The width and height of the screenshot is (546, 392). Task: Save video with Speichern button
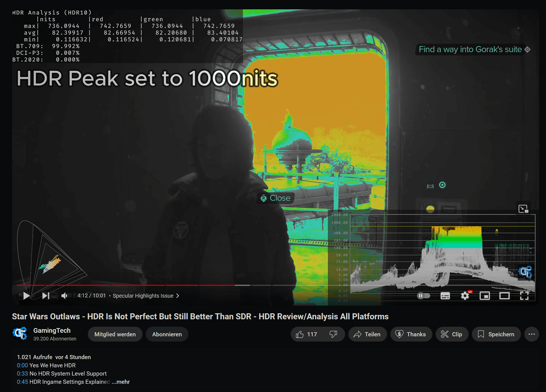click(496, 334)
